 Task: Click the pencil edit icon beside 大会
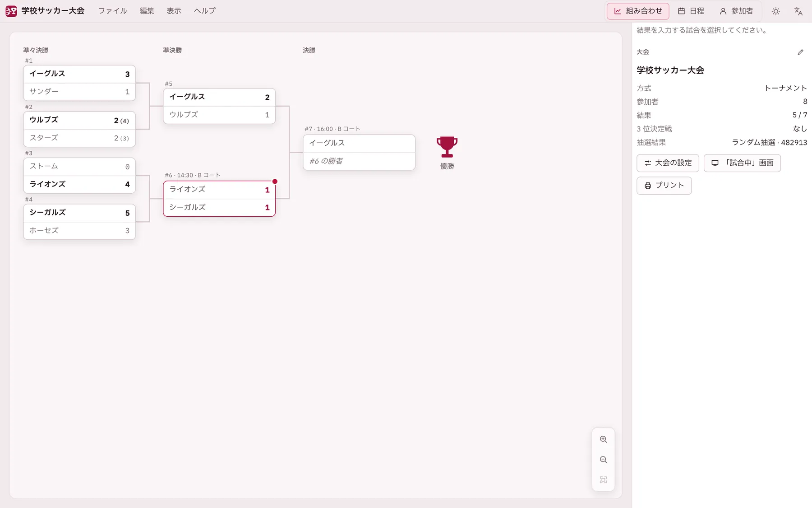pos(801,52)
